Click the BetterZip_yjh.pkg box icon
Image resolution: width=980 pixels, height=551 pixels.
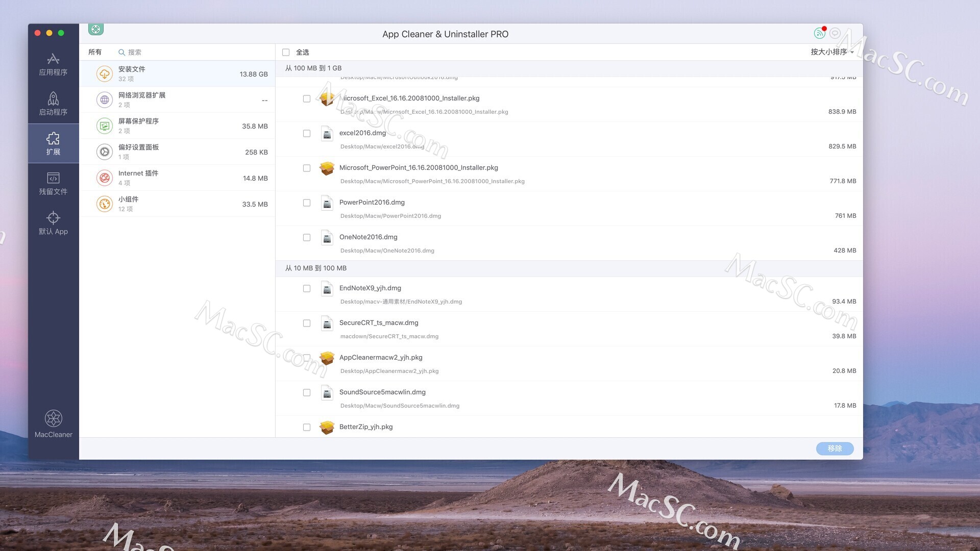(327, 428)
